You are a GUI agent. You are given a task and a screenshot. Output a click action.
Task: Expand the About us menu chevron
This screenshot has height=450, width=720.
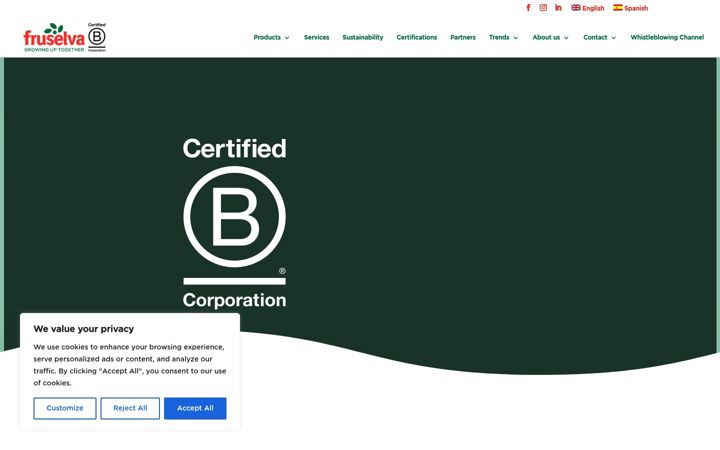click(566, 38)
